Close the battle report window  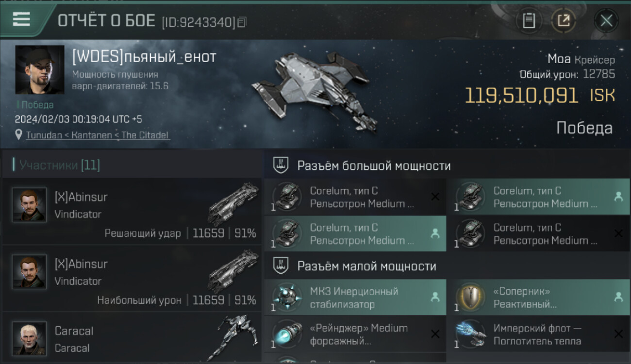[606, 20]
